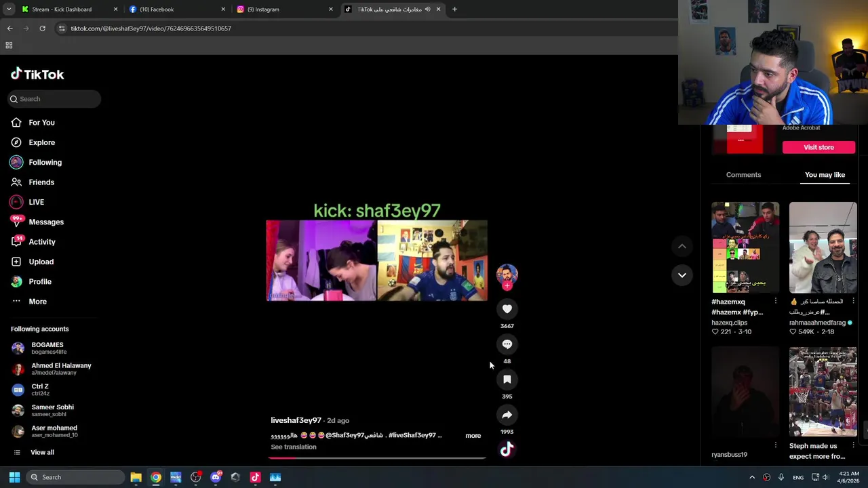Viewport: 868px width, 488px height.
Task: Open options menu for hazexq.clips video
Action: pyautogui.click(x=776, y=301)
